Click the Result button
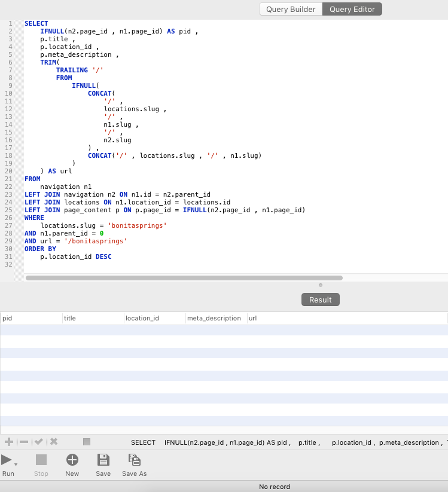The width and height of the screenshot is (448, 492). (x=320, y=300)
